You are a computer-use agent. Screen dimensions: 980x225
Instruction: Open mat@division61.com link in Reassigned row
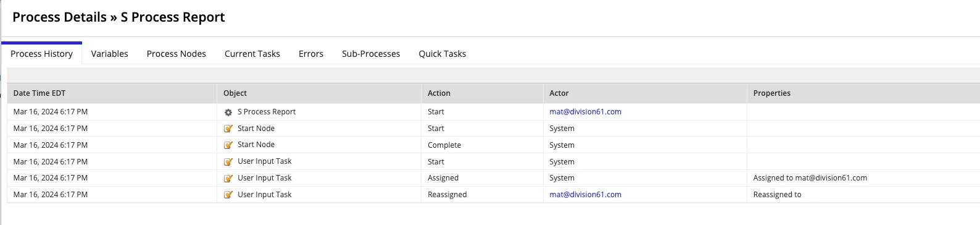(x=585, y=195)
